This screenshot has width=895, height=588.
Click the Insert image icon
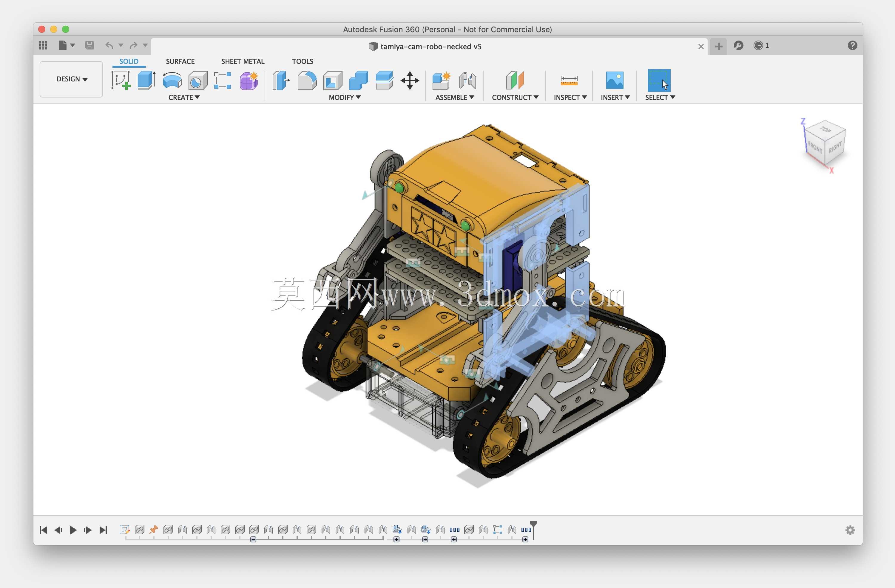tap(615, 81)
